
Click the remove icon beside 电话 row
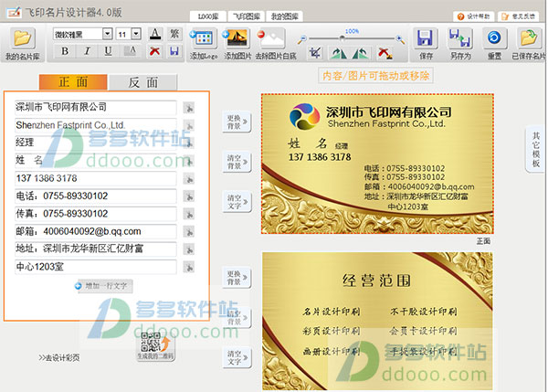click(x=189, y=196)
